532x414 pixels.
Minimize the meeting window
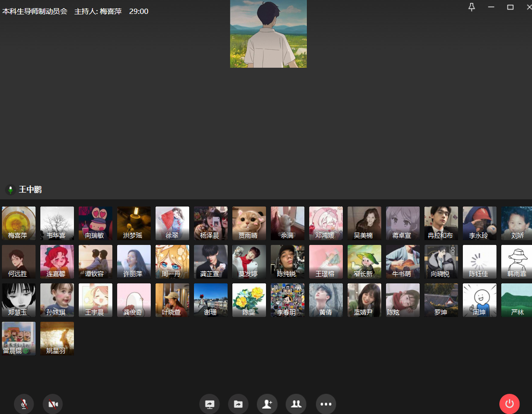[491, 7]
